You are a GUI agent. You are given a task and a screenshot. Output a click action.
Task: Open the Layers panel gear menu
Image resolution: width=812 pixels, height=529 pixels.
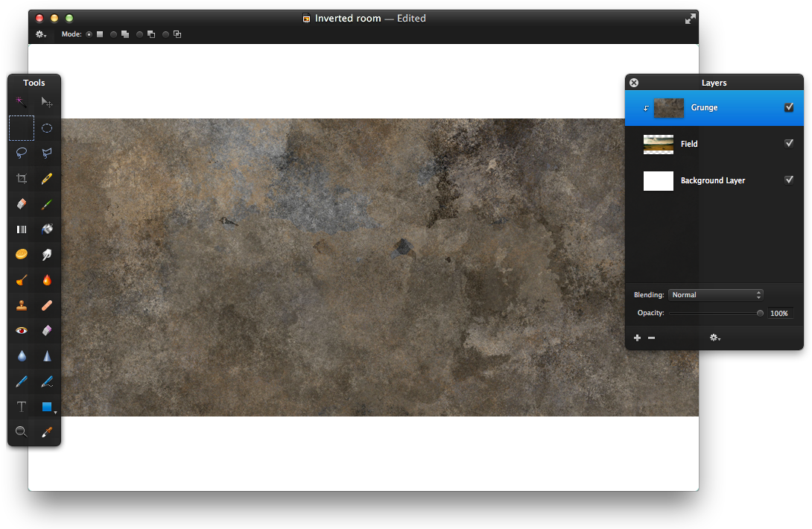(714, 338)
